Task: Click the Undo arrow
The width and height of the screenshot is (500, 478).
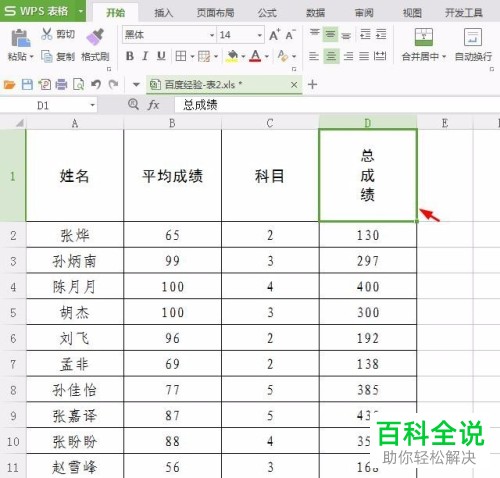Action: (96, 85)
